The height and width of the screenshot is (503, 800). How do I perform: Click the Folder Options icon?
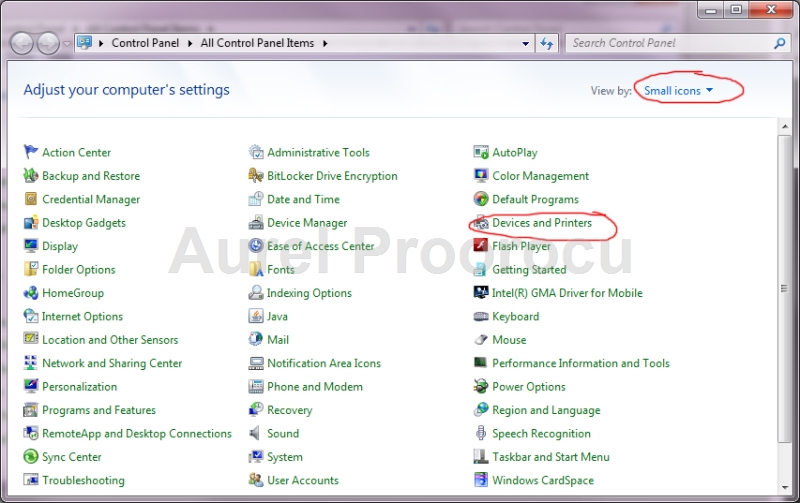click(31, 269)
